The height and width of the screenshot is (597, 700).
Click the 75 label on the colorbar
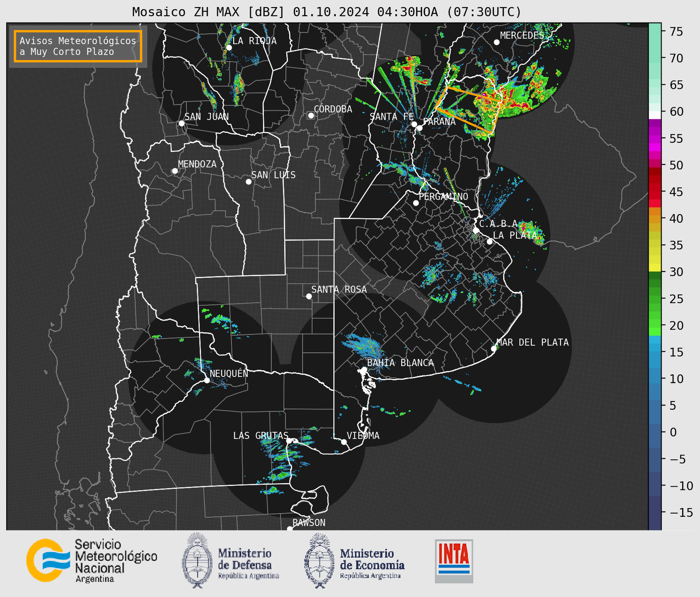676,32
